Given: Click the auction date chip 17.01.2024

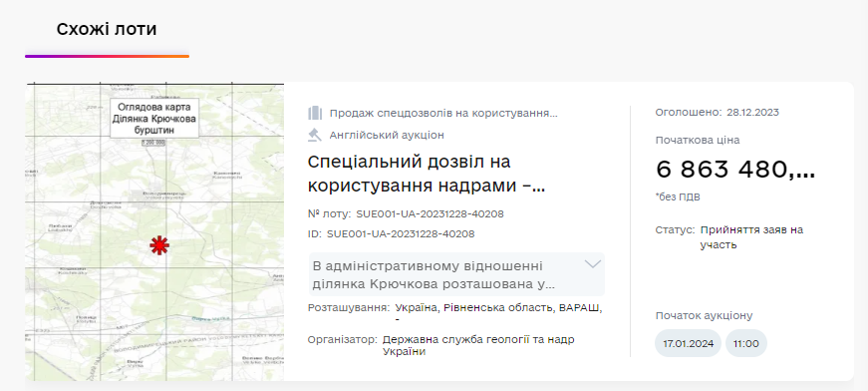Looking at the screenshot, I should [x=688, y=343].
